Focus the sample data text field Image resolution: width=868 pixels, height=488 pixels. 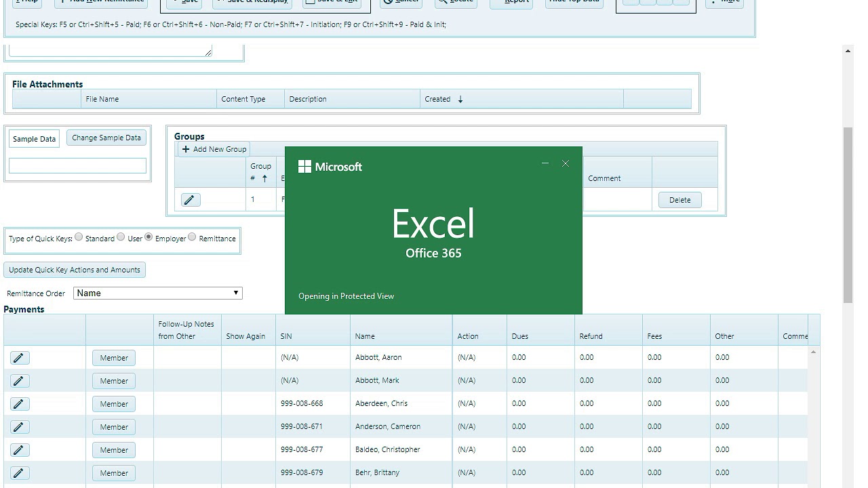click(x=77, y=166)
